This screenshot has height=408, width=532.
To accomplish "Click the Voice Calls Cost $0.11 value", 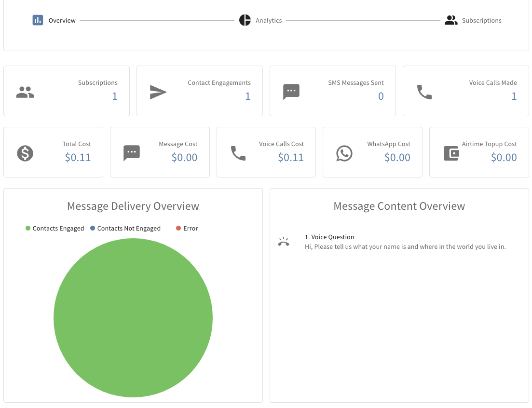I will [x=291, y=158].
